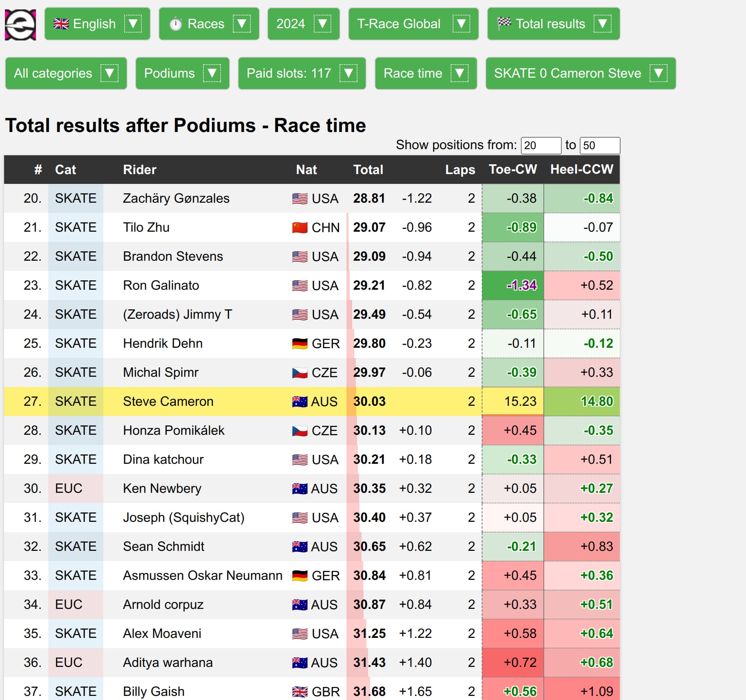Click the UK flag on English selector

(x=61, y=24)
